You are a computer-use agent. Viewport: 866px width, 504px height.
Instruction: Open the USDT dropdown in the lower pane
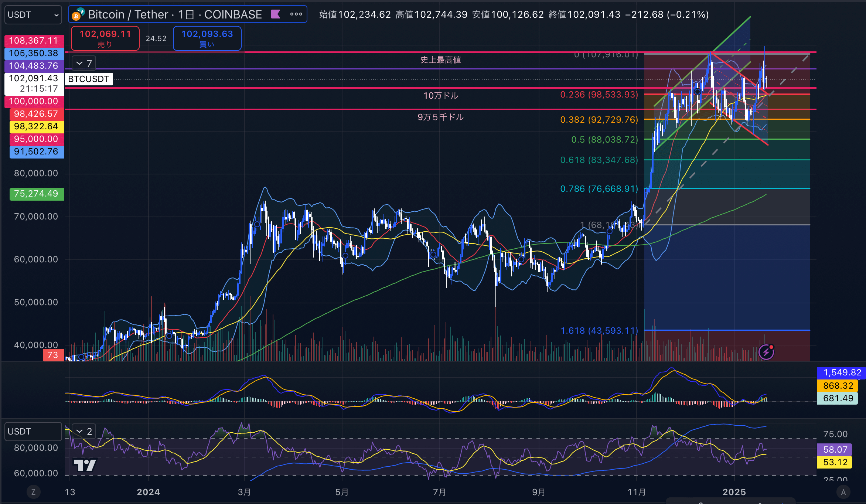pyautogui.click(x=33, y=432)
